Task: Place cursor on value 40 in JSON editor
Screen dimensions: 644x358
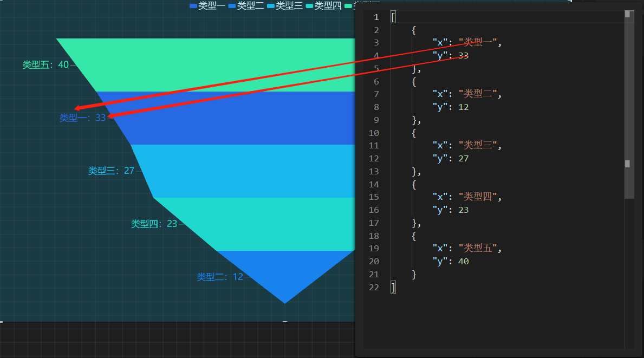Action: coord(463,262)
